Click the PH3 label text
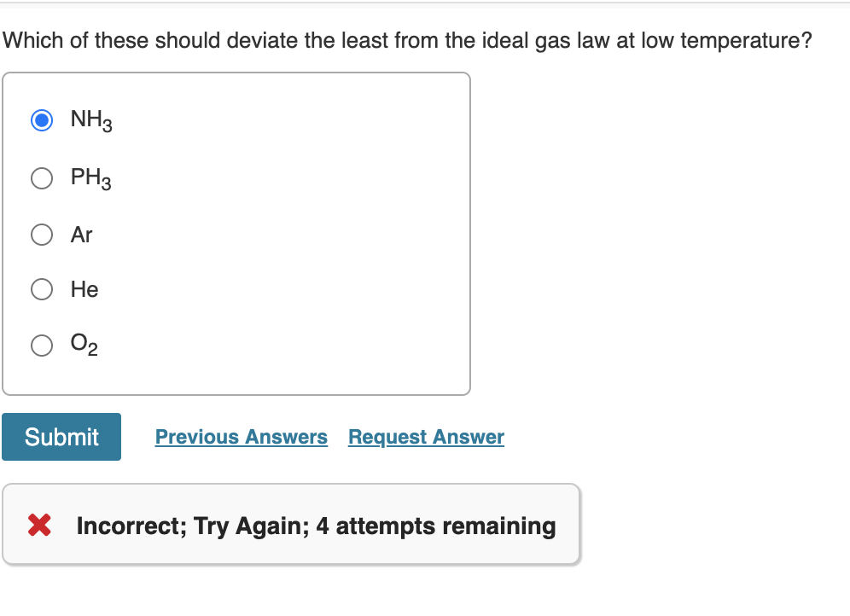 (x=90, y=178)
